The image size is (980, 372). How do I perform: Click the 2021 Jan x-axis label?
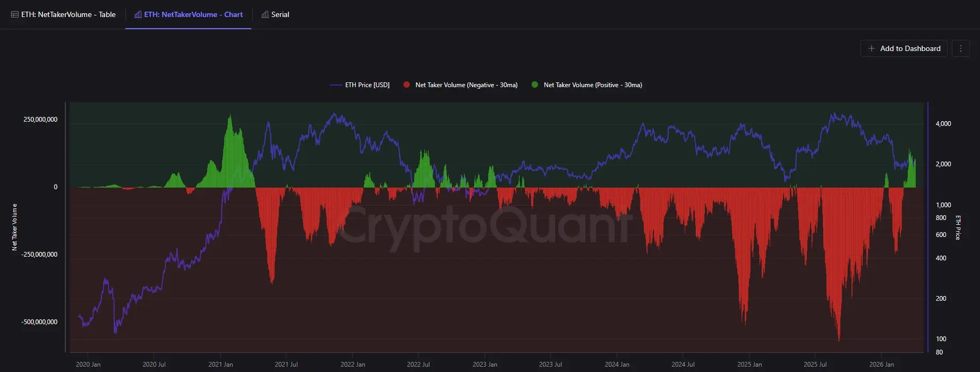[220, 365]
